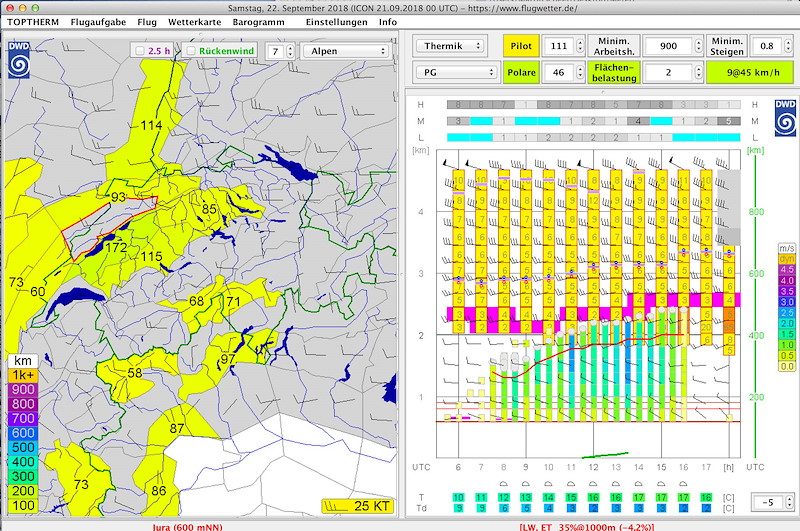Click the macOS green zoom window button

coord(35,8)
